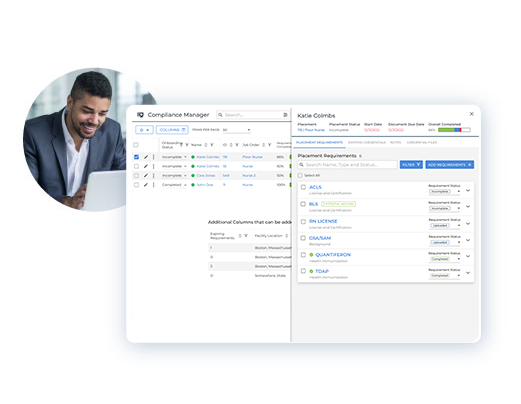Click the filter icon next to ID column
The image size is (521, 404).
coord(237,145)
